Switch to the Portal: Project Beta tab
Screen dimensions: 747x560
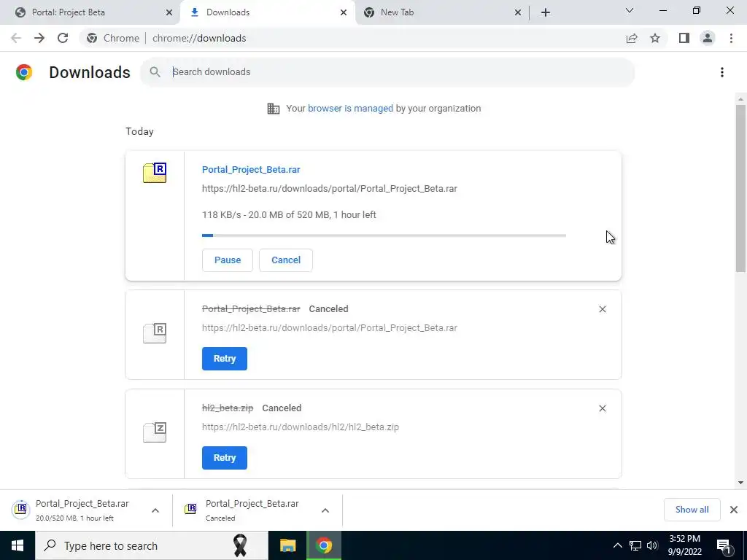[90, 12]
